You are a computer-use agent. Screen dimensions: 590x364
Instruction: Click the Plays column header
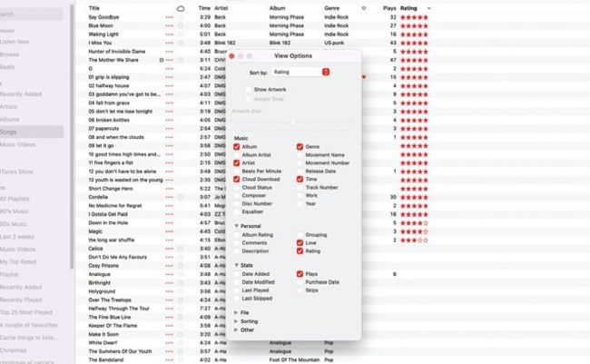pyautogui.click(x=388, y=7)
